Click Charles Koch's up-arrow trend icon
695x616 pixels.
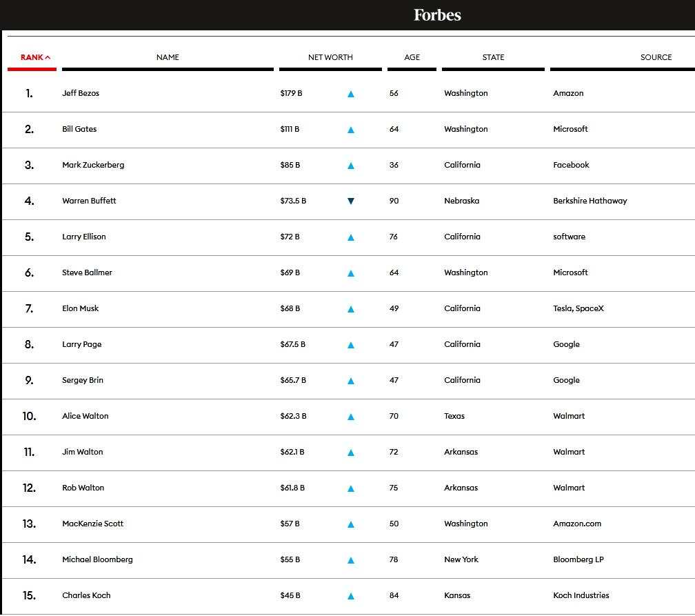[x=351, y=596]
